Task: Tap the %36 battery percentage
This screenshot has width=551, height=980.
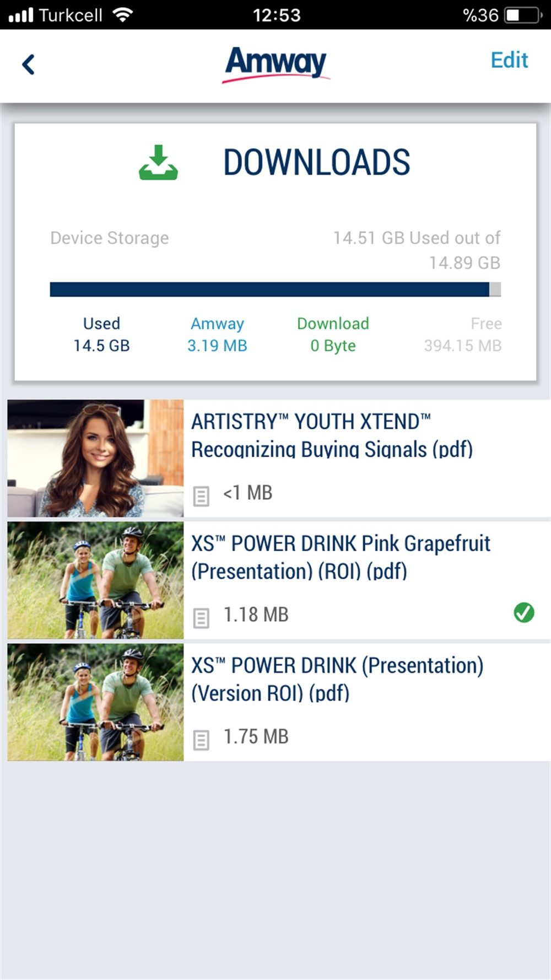Action: (480, 15)
